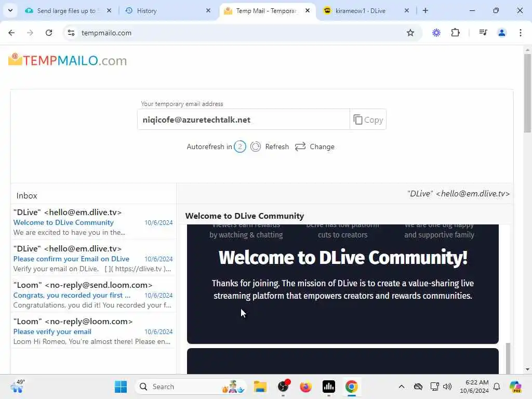The height and width of the screenshot is (399, 532).
Task: Select the Temp Mail browser tab
Action: click(267, 11)
